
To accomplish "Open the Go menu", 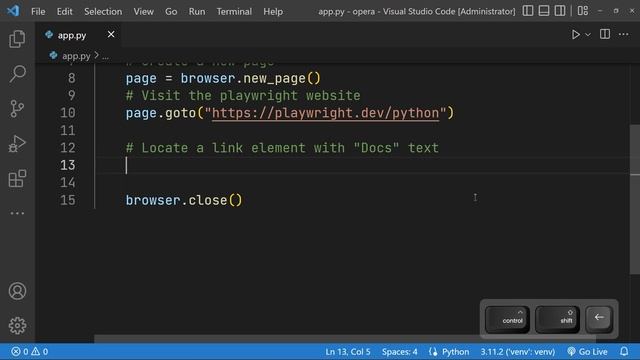I will [x=171, y=11].
